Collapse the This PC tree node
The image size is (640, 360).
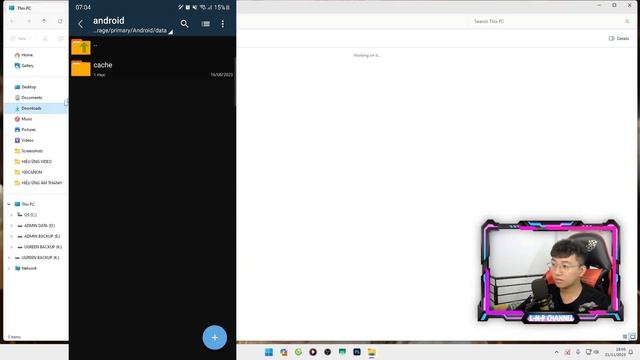coord(9,204)
